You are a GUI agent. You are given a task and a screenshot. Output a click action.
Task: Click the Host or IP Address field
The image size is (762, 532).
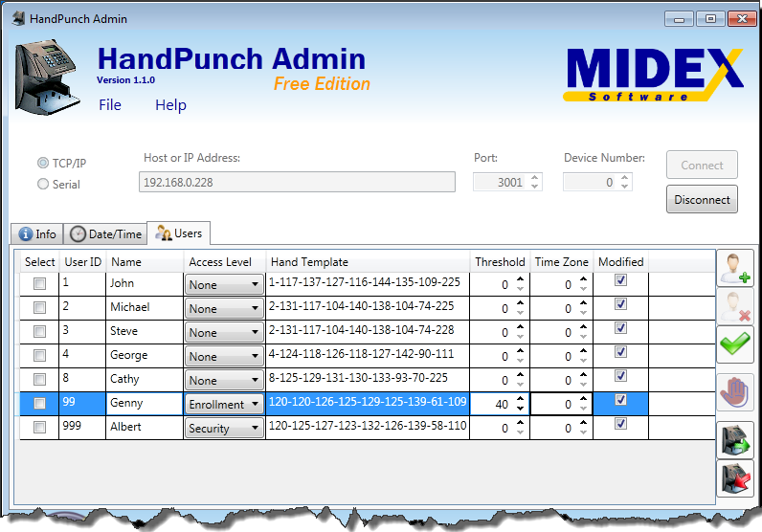(297, 182)
